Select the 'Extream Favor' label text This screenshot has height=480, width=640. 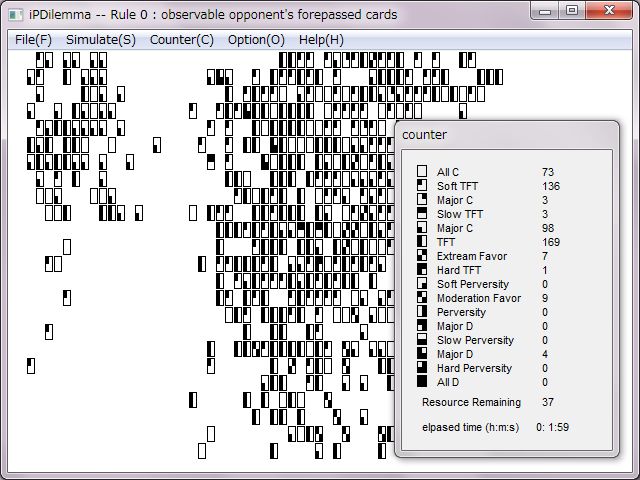point(472,256)
